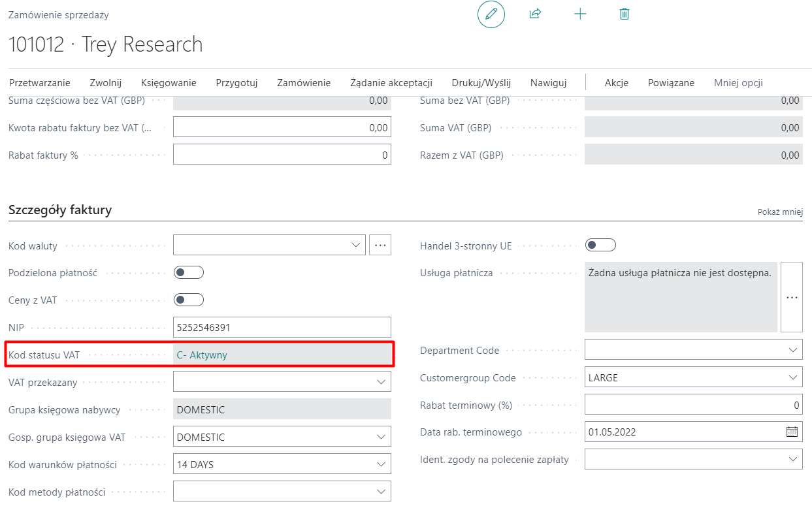
Task: Open the Księgowanie menu
Action: coord(169,83)
